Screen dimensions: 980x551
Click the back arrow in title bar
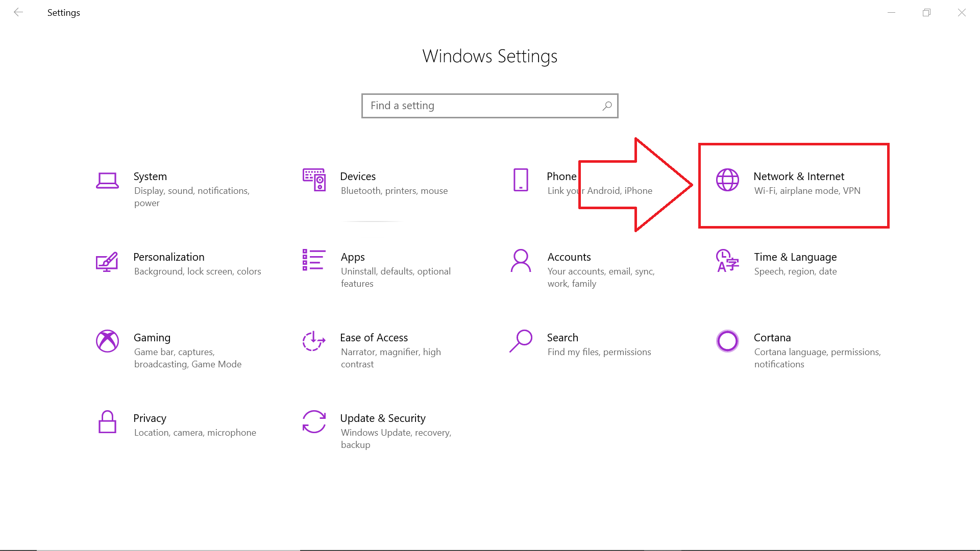click(x=18, y=12)
